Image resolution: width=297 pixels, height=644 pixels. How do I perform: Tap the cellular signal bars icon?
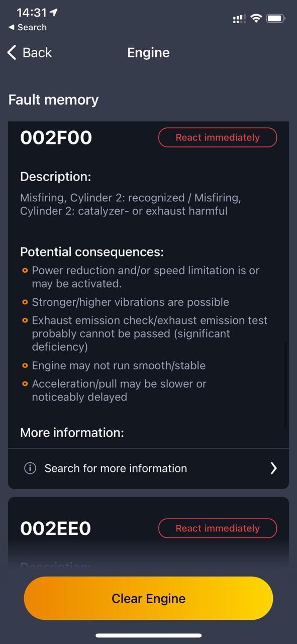239,19
